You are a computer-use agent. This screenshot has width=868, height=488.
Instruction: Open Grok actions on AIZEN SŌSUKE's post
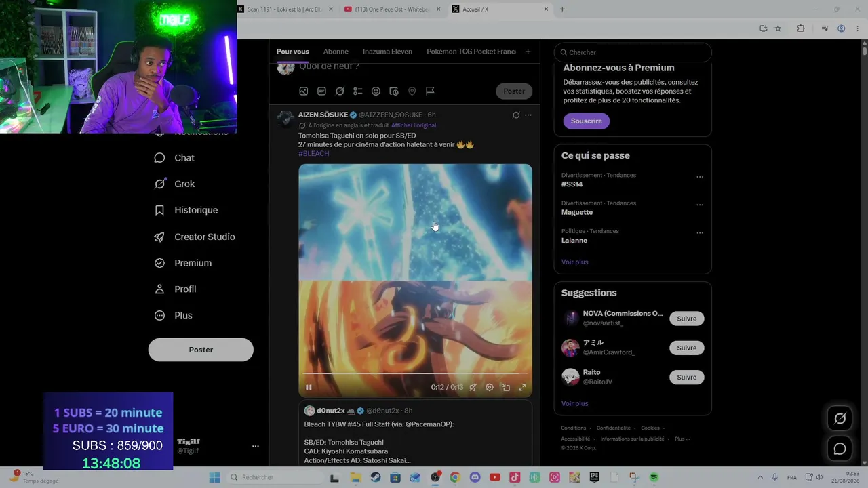click(x=516, y=115)
